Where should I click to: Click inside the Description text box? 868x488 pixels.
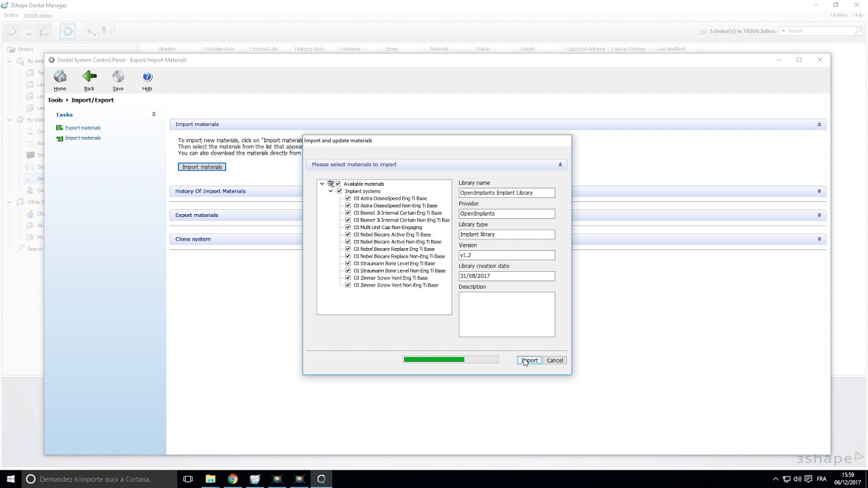507,314
